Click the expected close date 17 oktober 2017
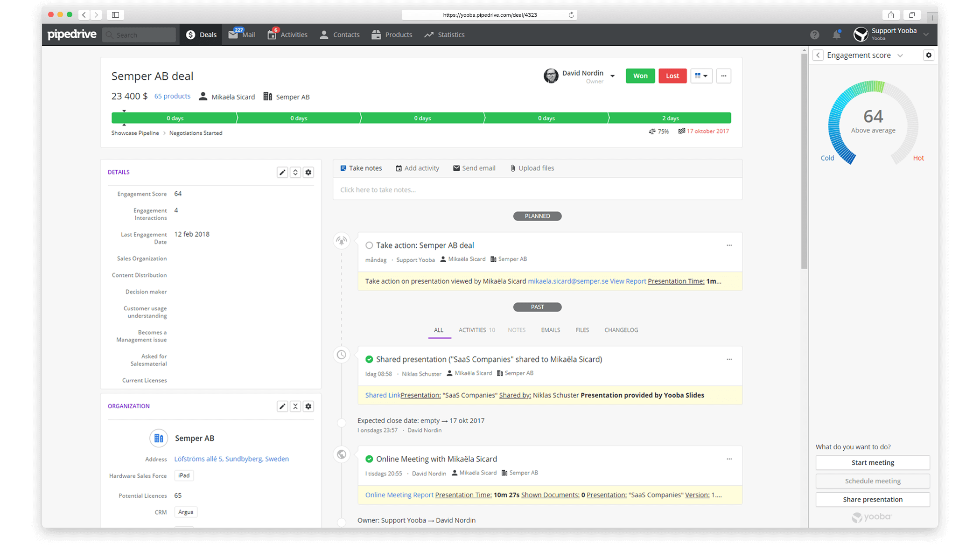 tap(707, 132)
